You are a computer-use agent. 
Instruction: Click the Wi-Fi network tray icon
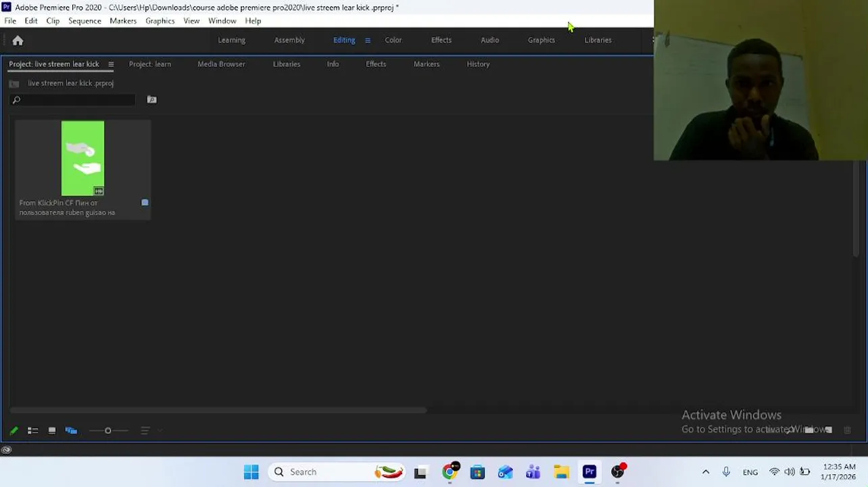click(775, 472)
